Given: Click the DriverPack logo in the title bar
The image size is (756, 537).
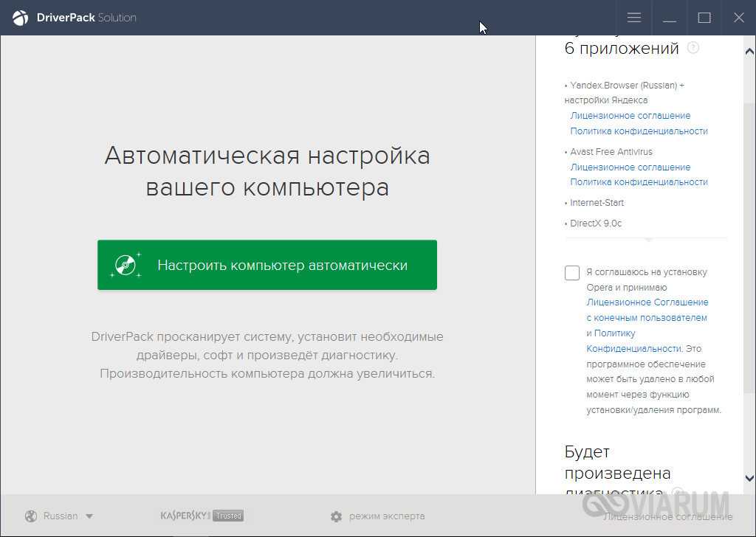Looking at the screenshot, I should tap(21, 18).
